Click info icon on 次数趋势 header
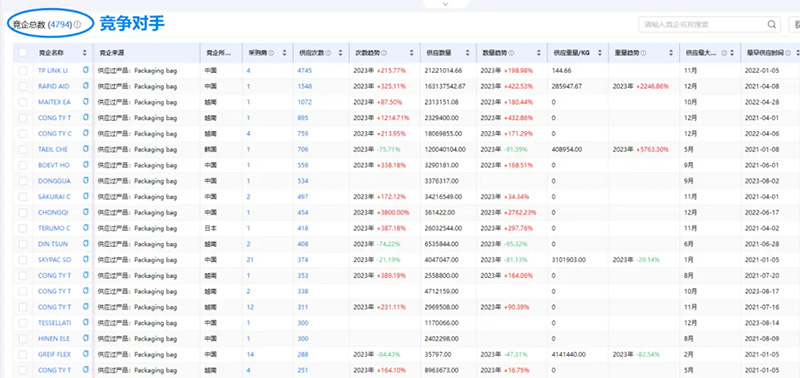Screen dimensions: 800x378 point(384,53)
